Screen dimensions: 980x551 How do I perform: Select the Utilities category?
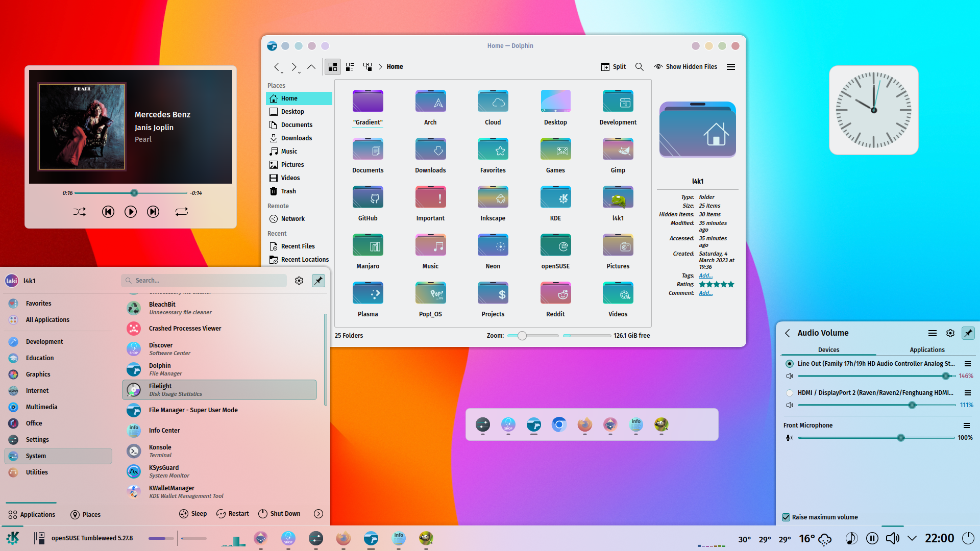coord(58,472)
